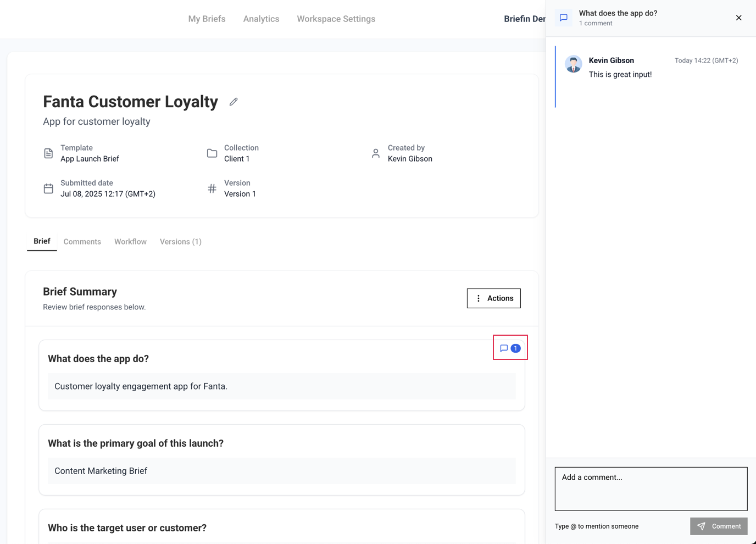The image size is (756, 544).
Task: Click Kevin Gibson name in comment
Action: 612,60
